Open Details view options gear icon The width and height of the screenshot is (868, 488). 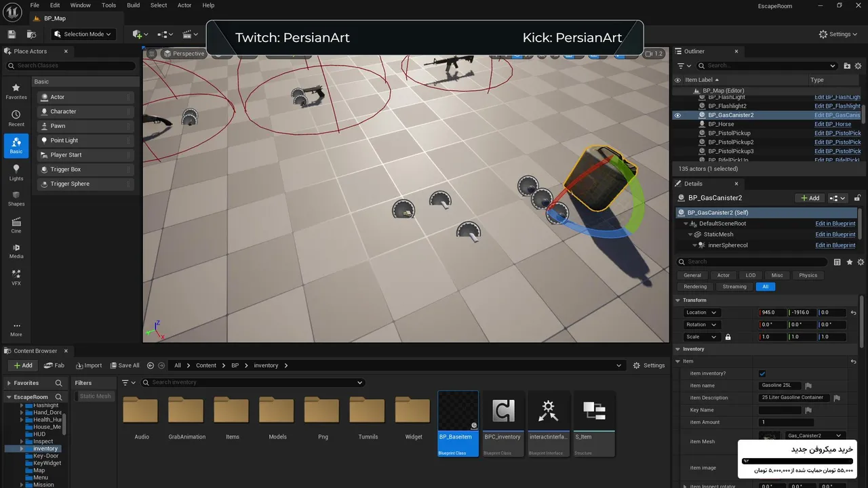[861, 262]
